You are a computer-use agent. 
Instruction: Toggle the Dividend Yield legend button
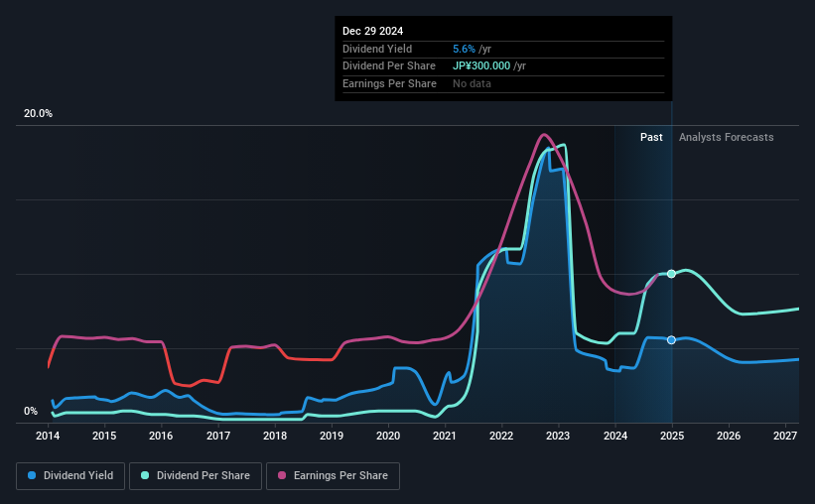(x=70, y=476)
